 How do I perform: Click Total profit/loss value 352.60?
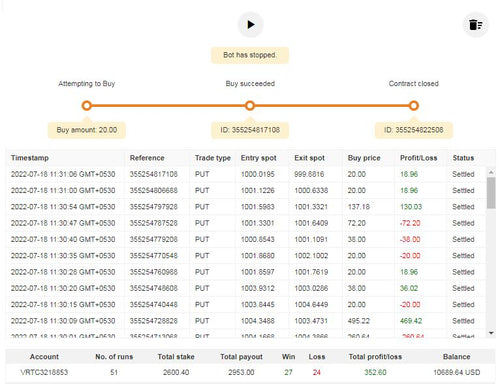tap(375, 372)
